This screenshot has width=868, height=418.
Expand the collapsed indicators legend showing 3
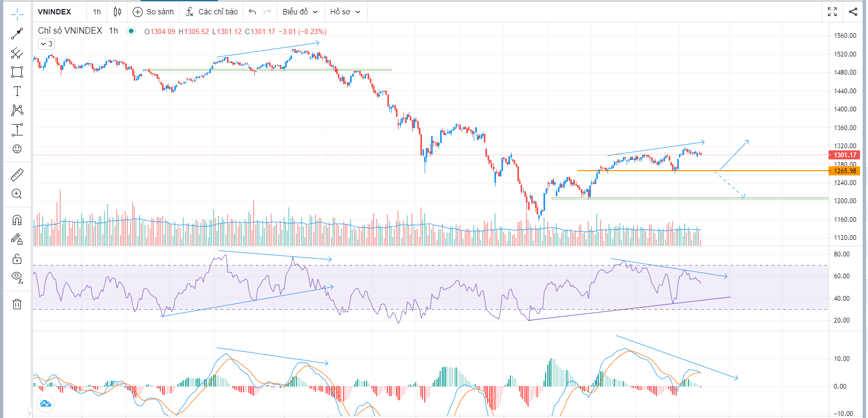point(46,44)
